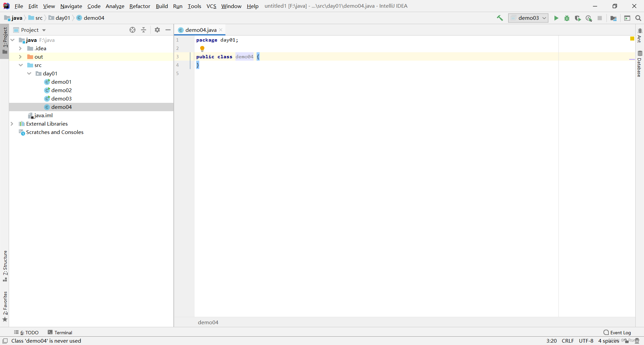
Task: Collapse the day01 package
Action: click(29, 73)
